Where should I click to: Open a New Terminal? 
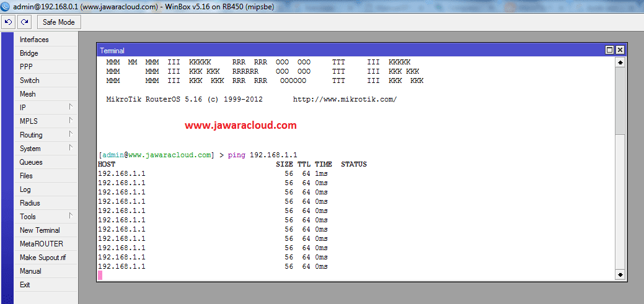pyautogui.click(x=46, y=230)
